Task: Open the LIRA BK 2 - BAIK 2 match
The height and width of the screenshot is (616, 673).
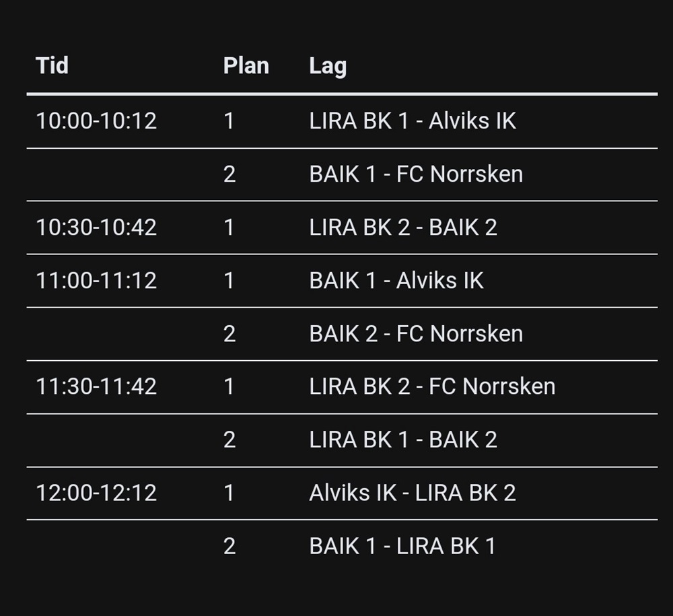Action: (x=403, y=228)
